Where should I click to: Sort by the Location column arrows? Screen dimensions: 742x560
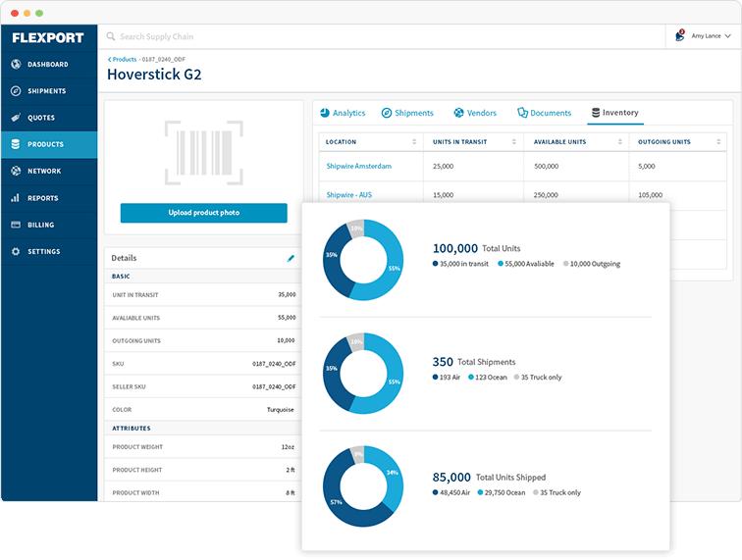pos(414,142)
